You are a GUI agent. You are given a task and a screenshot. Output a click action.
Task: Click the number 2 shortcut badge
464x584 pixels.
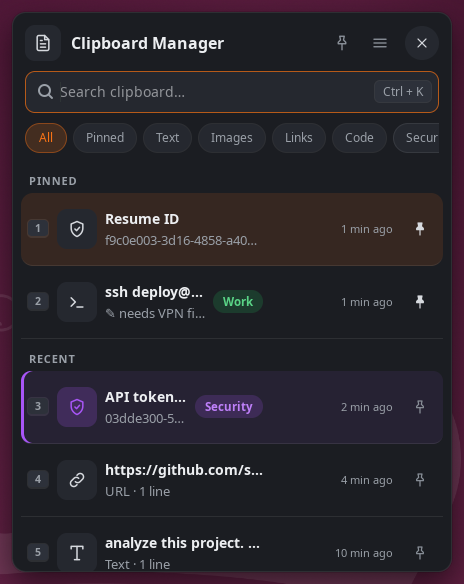coord(38,301)
